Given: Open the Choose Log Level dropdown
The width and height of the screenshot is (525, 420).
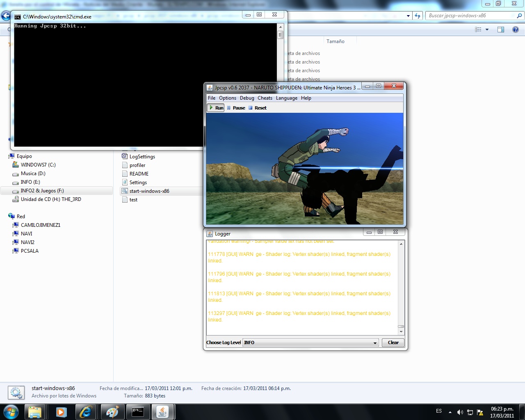Looking at the screenshot, I should click(x=310, y=342).
